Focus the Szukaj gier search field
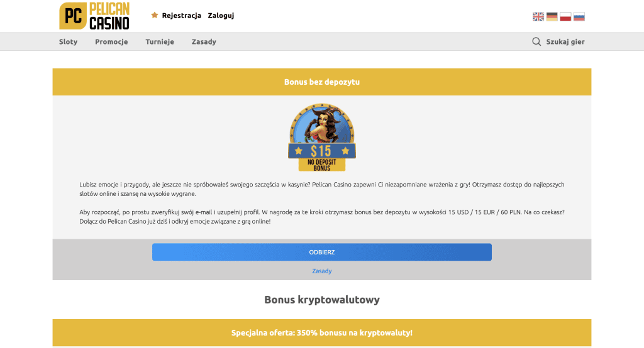The height and width of the screenshot is (348, 644). click(x=565, y=41)
